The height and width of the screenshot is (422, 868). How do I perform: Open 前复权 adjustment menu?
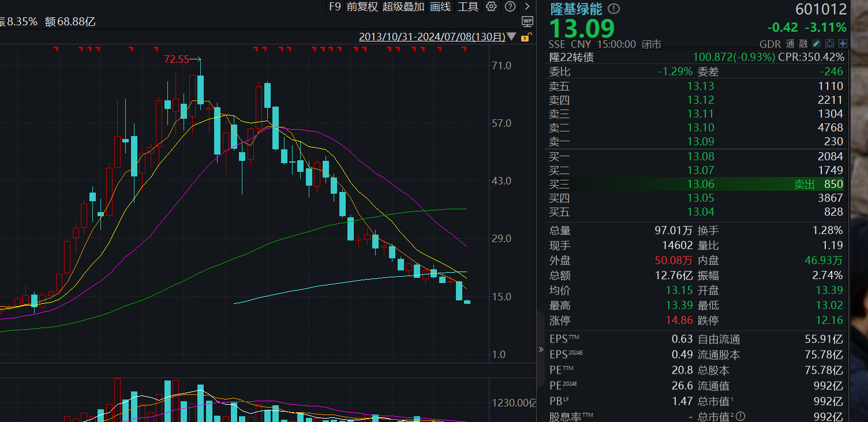pos(362,6)
